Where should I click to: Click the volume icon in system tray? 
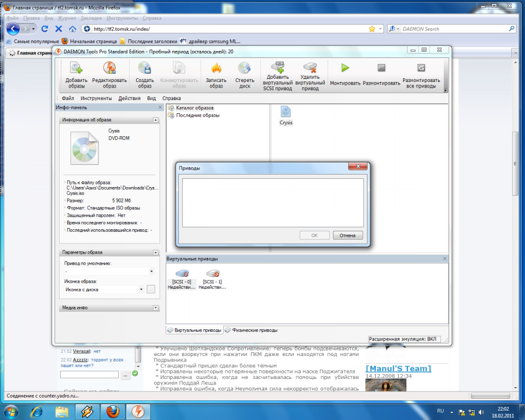tap(481, 412)
